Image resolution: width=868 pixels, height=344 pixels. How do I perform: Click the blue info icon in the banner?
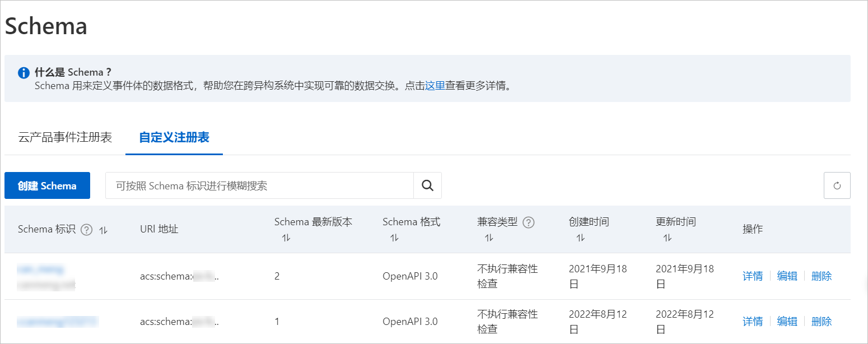(x=24, y=73)
